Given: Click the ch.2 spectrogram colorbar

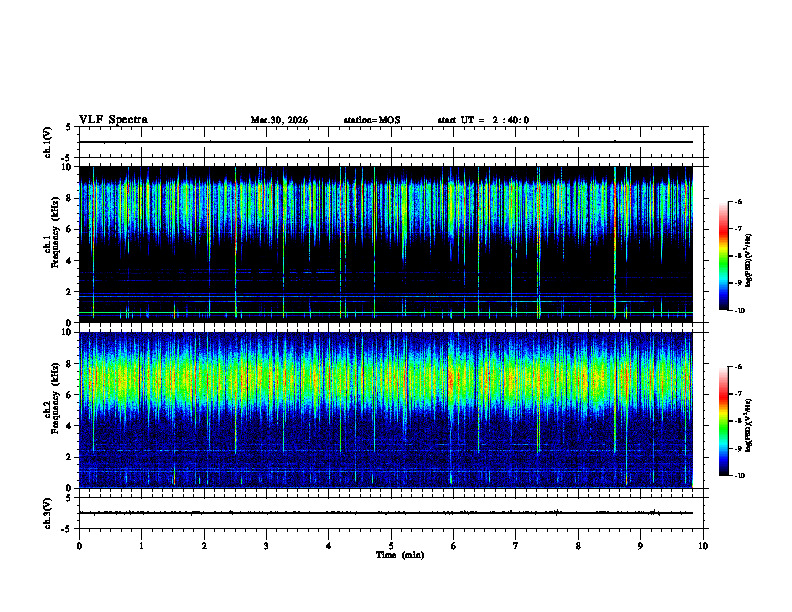Looking at the screenshot, I should pos(723,421).
